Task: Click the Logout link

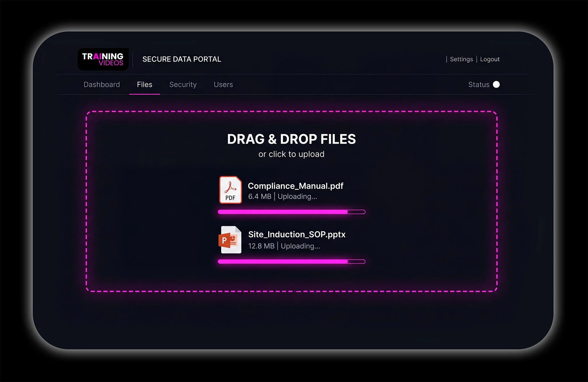Action: click(x=490, y=59)
